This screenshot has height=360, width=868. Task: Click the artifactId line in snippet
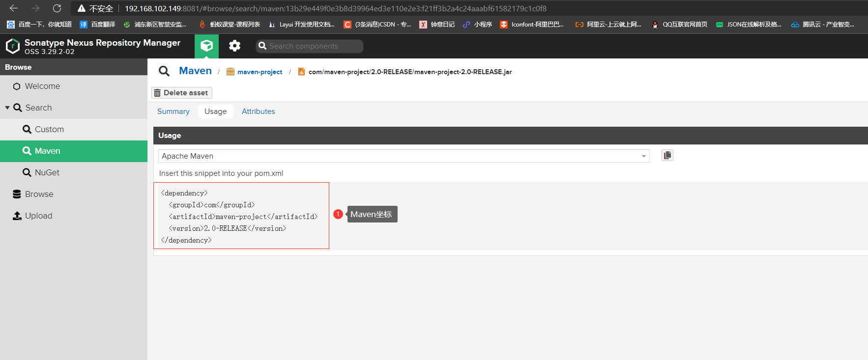point(243,217)
